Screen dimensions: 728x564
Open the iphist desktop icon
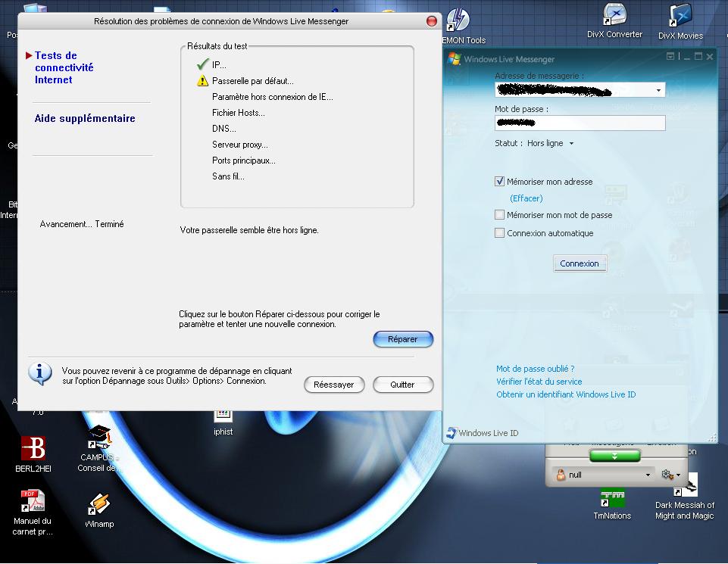(223, 416)
